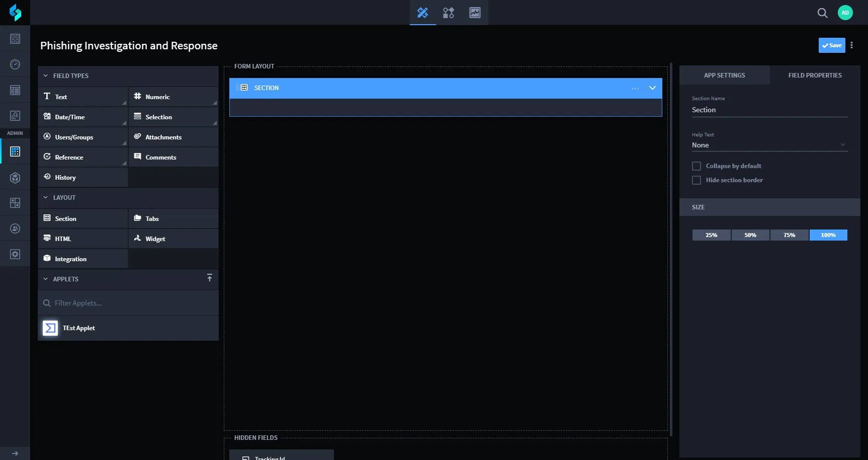
Task: Click the Section Name input field
Action: pos(769,110)
